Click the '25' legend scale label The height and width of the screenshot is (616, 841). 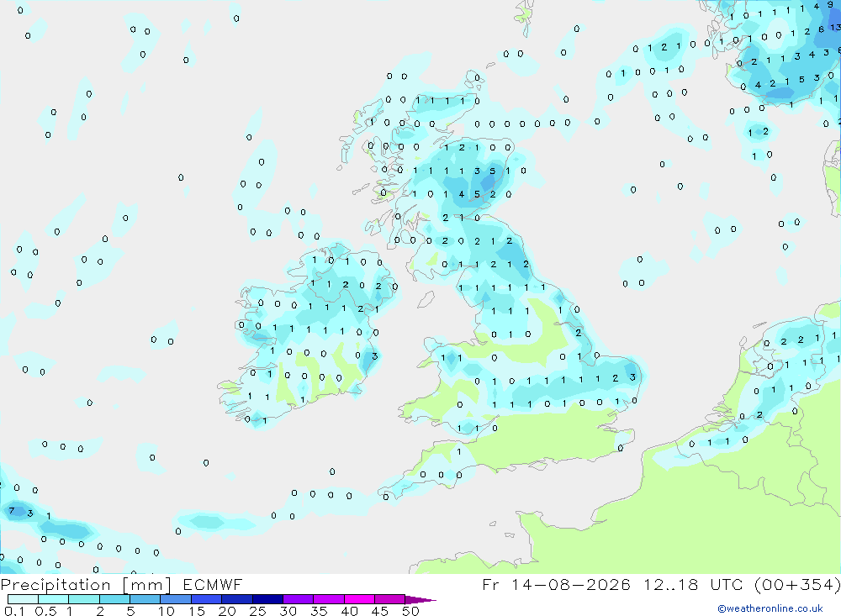[257, 611]
